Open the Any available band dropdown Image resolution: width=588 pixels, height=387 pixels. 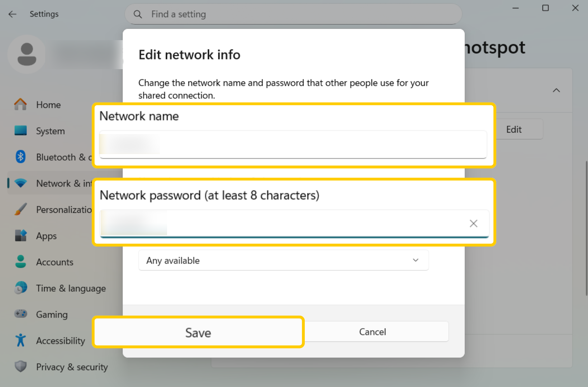point(283,260)
